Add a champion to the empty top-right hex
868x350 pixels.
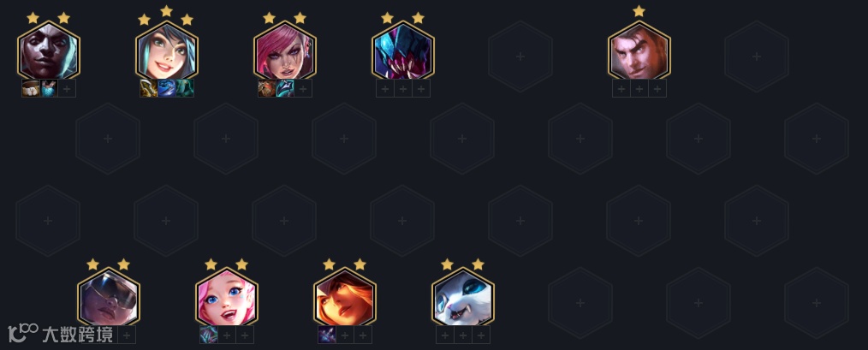click(757, 56)
